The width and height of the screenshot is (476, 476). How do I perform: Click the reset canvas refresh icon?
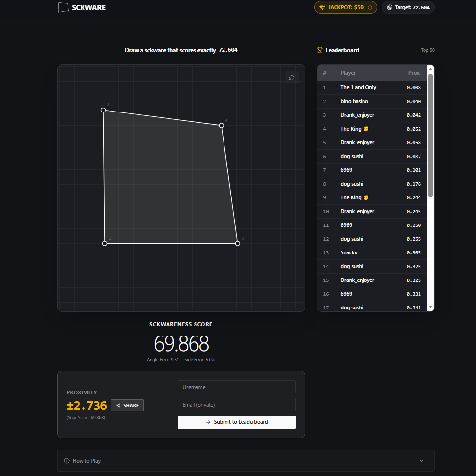pyautogui.click(x=292, y=78)
